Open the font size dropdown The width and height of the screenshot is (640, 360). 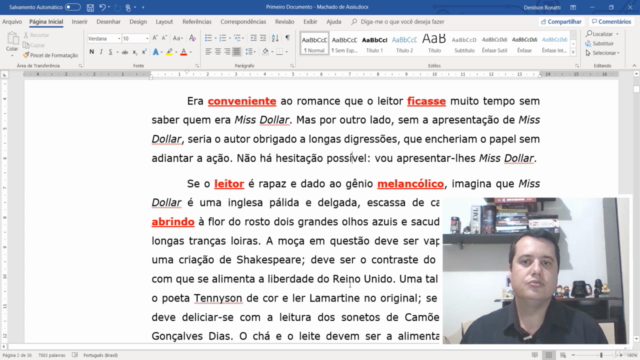(x=147, y=39)
